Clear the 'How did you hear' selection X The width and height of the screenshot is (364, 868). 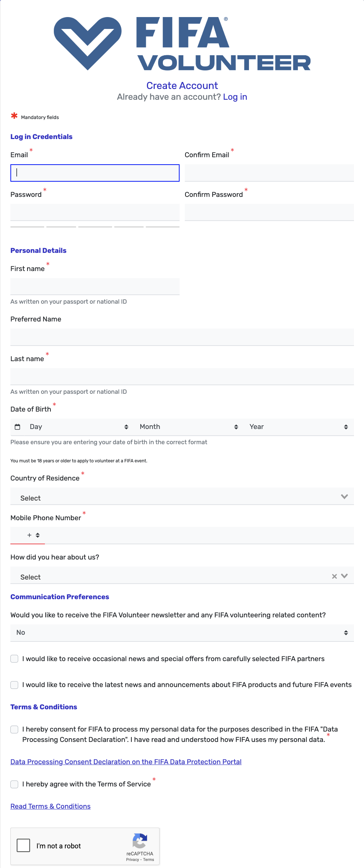click(x=334, y=576)
